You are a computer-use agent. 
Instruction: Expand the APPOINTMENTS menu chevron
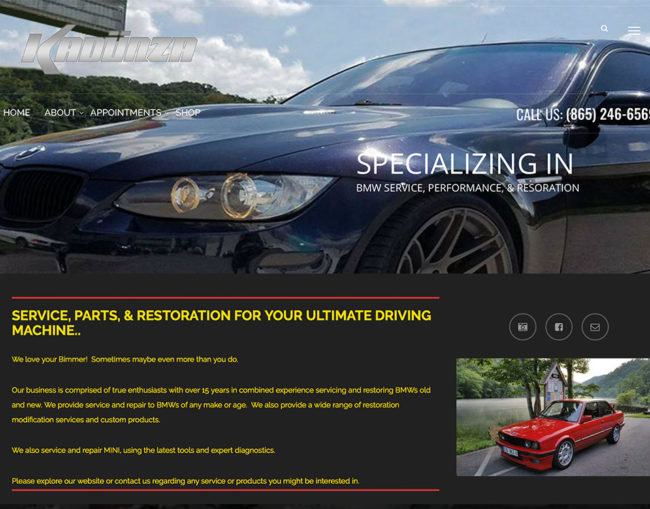tap(166, 113)
